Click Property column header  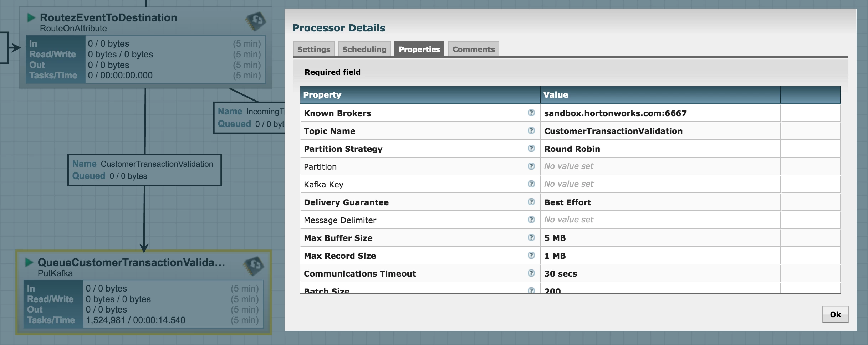[x=420, y=95]
